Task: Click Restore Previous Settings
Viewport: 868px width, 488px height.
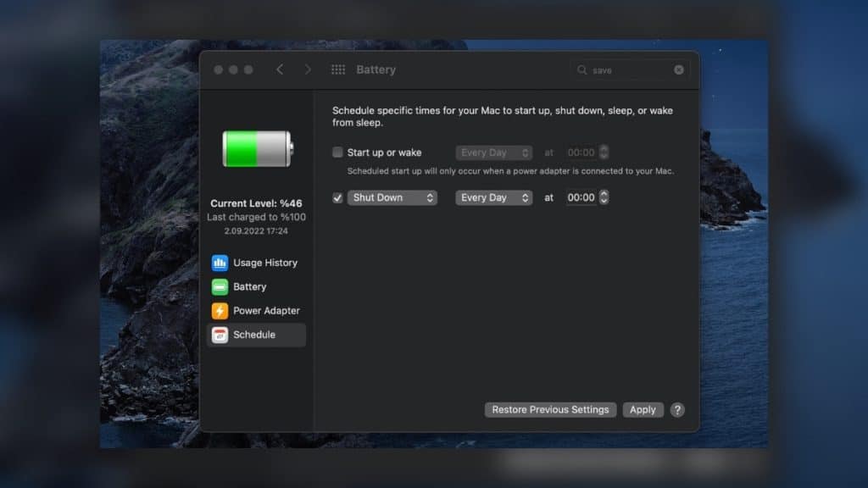Action: (x=550, y=409)
